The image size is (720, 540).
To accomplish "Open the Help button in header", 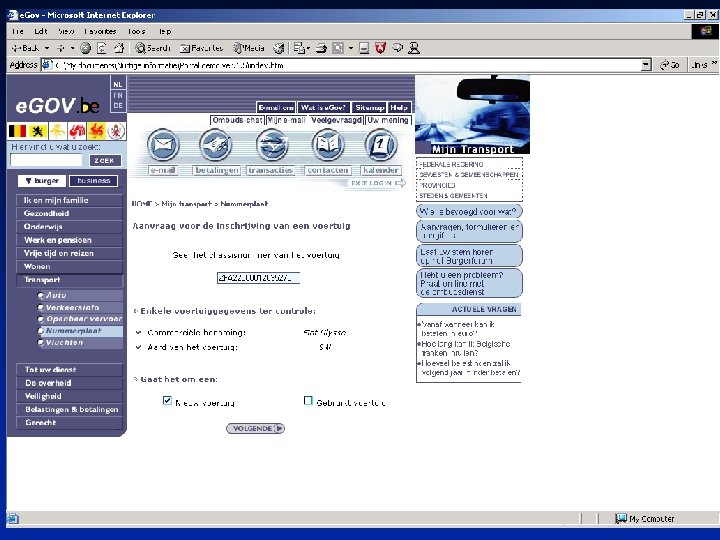I will coord(399,107).
